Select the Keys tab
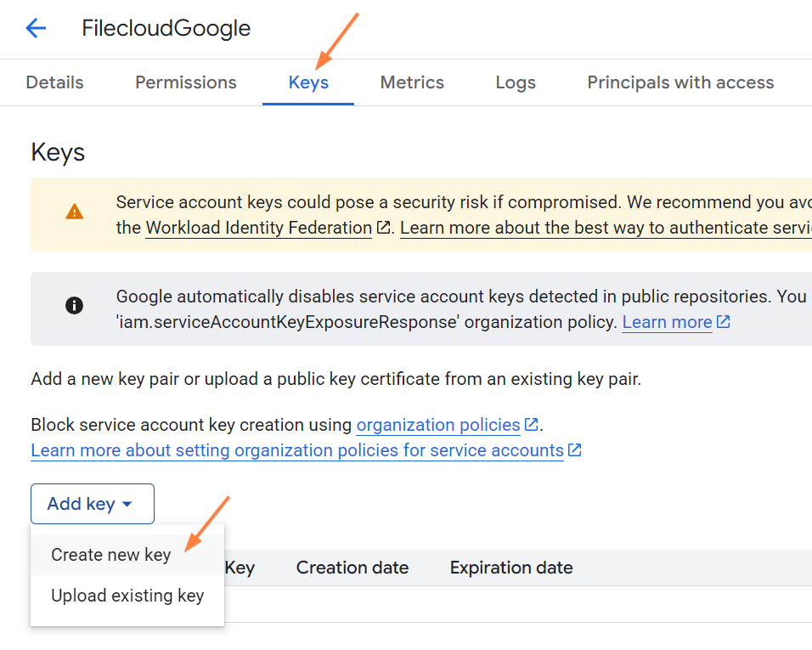 click(x=308, y=82)
